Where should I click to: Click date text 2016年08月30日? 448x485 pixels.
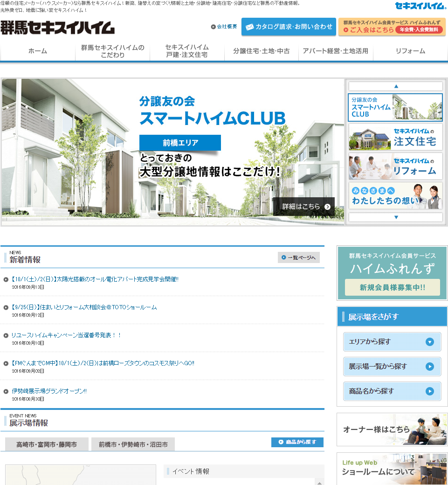28,399
